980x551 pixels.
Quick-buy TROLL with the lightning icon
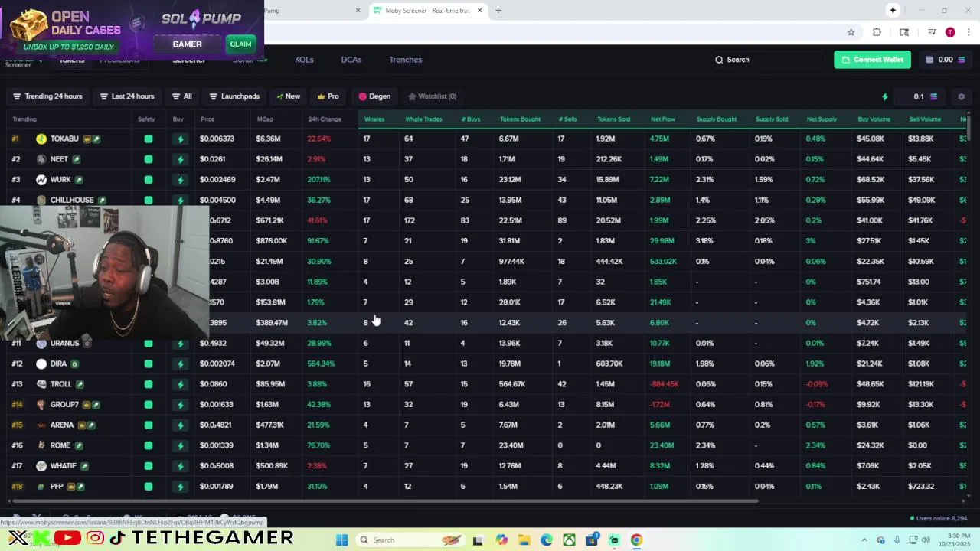tap(180, 384)
